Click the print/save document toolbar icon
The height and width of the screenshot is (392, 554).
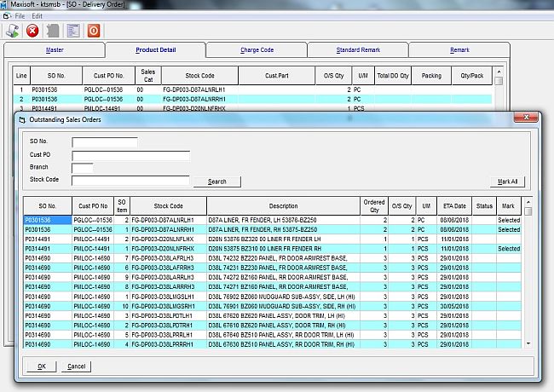point(14,31)
